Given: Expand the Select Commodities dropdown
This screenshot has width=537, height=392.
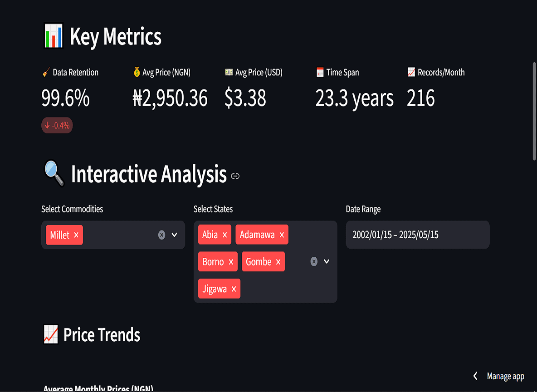Looking at the screenshot, I should 173,235.
